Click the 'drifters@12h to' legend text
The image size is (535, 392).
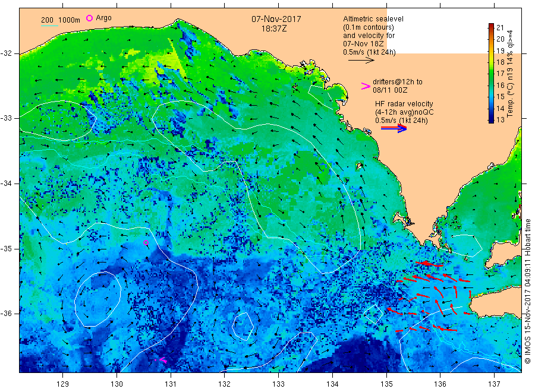coord(398,82)
